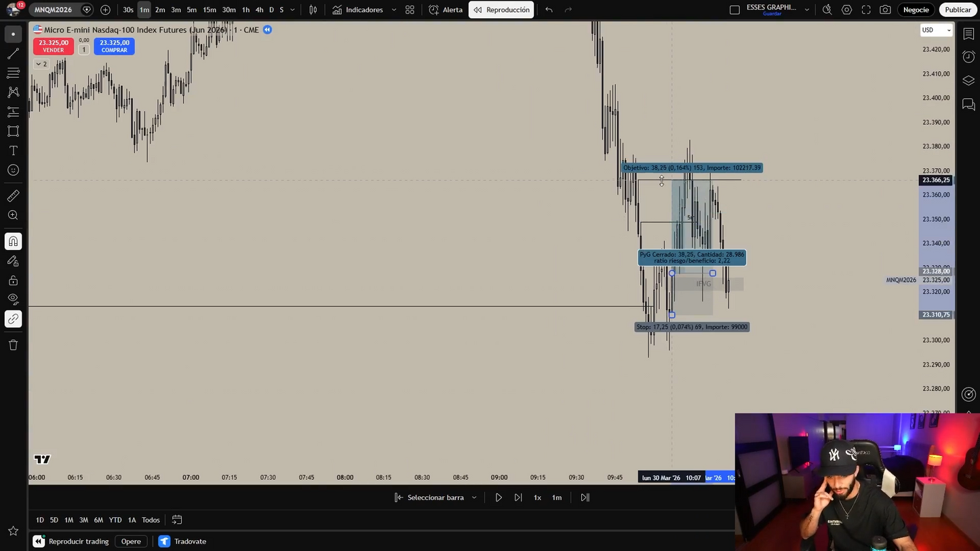
Task: Undo the last chart action
Action: 549,9
